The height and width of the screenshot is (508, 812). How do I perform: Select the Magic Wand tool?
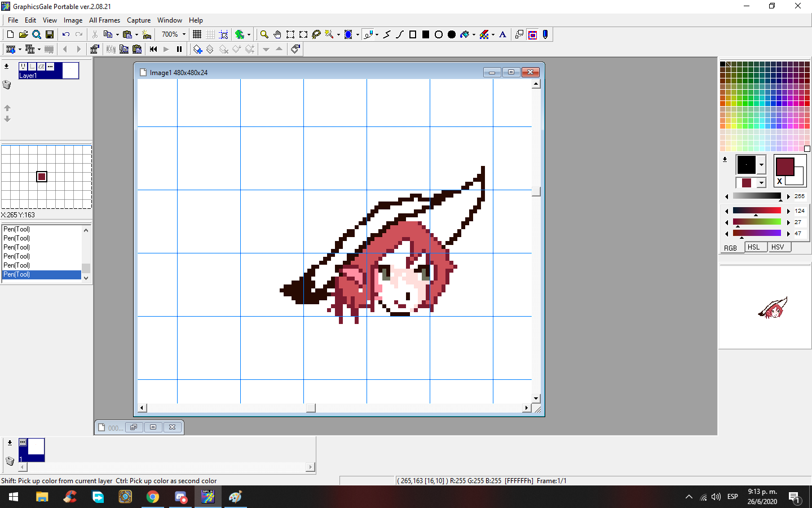[x=329, y=34]
